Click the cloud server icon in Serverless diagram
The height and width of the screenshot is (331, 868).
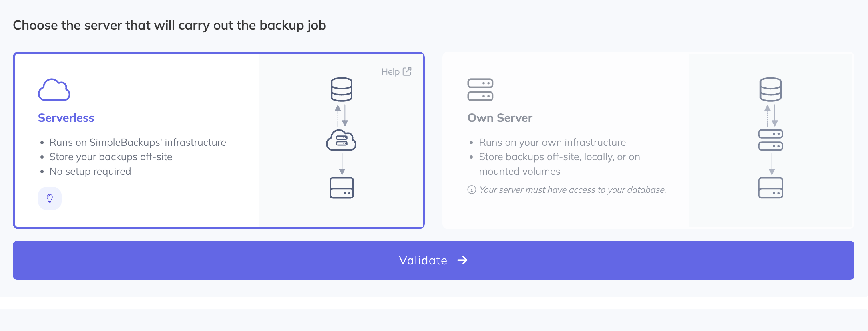coord(341,140)
